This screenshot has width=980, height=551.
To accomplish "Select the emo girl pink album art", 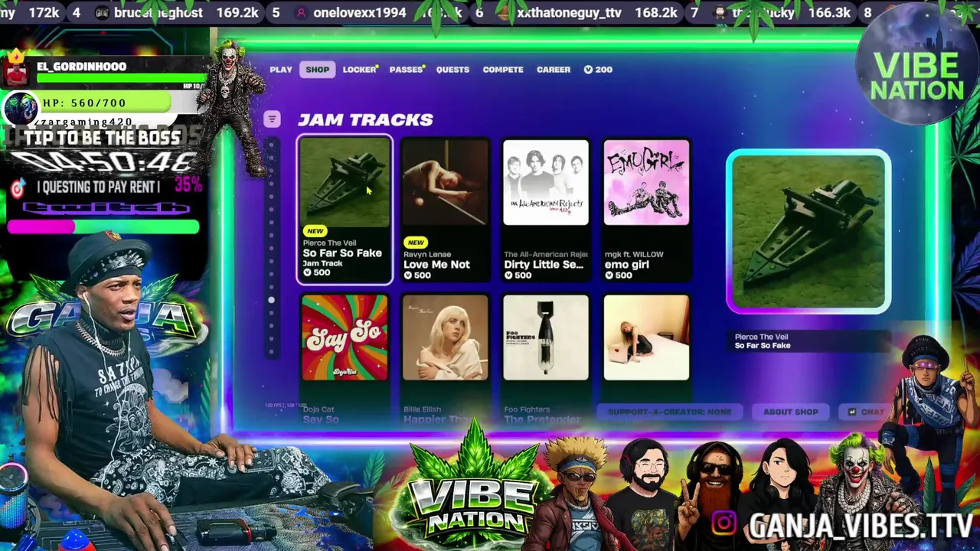I will pyautogui.click(x=647, y=183).
